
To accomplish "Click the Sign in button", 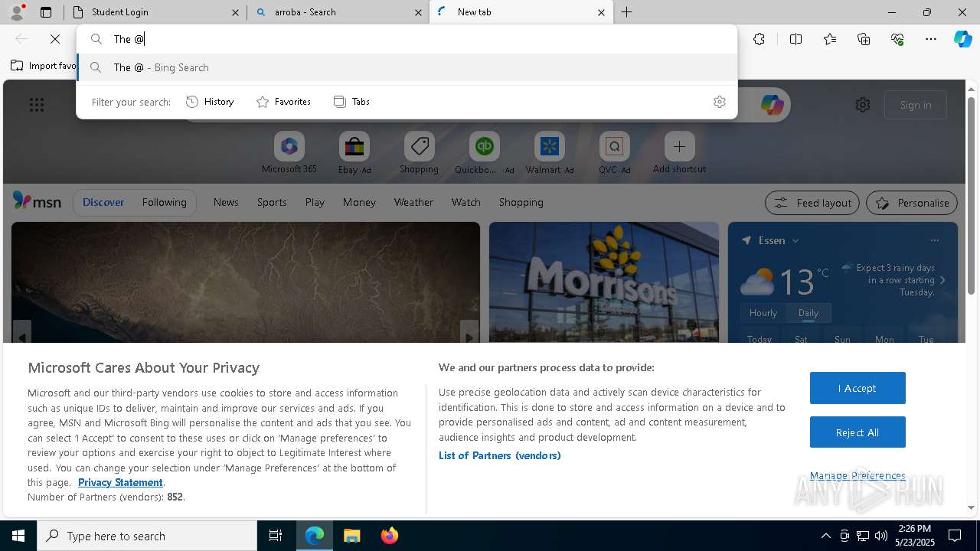I will click(x=916, y=105).
